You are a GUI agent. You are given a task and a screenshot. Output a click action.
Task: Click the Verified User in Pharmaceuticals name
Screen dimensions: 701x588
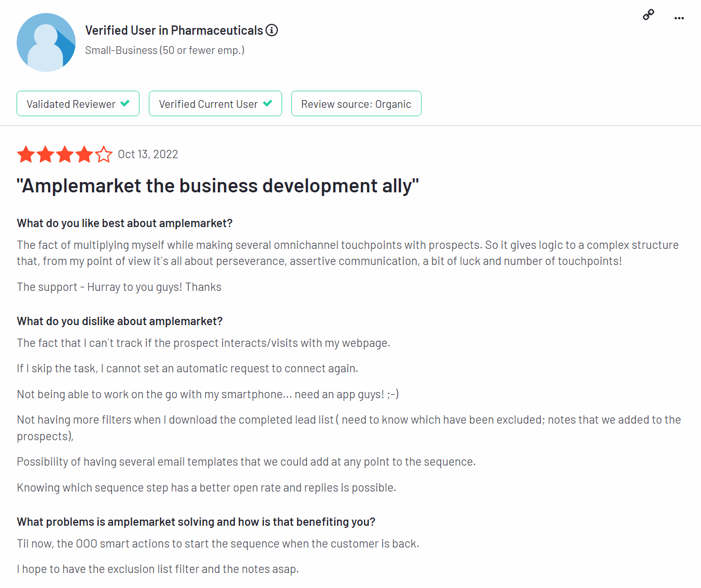174,31
